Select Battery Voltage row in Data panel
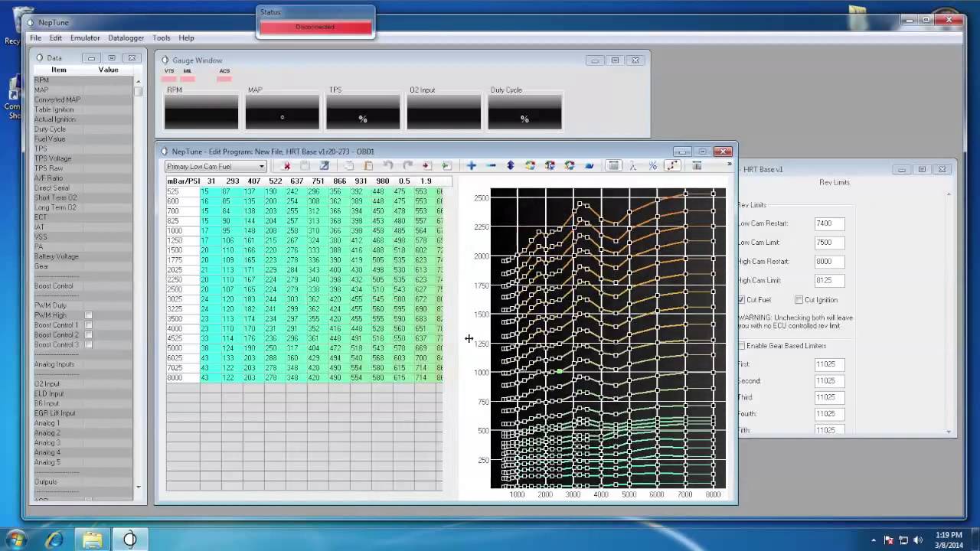This screenshot has width=980, height=551. (x=84, y=256)
